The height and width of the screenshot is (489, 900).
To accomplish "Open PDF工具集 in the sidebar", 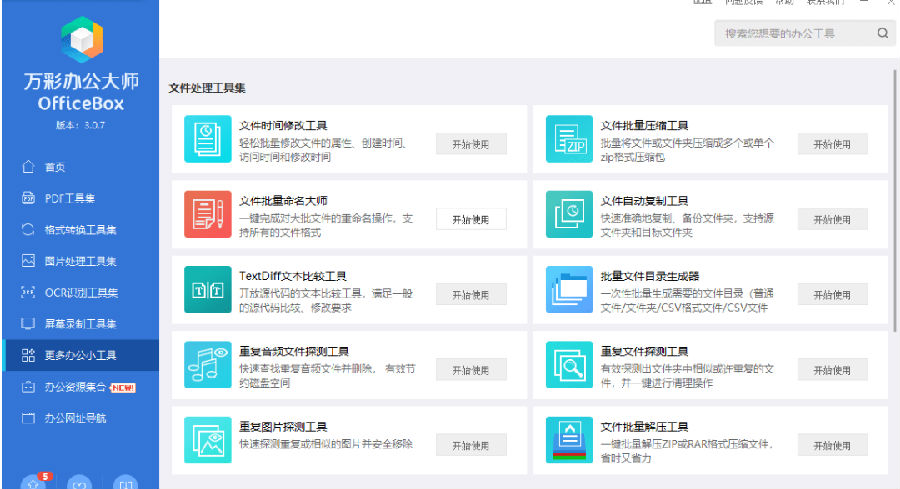I will [70, 198].
